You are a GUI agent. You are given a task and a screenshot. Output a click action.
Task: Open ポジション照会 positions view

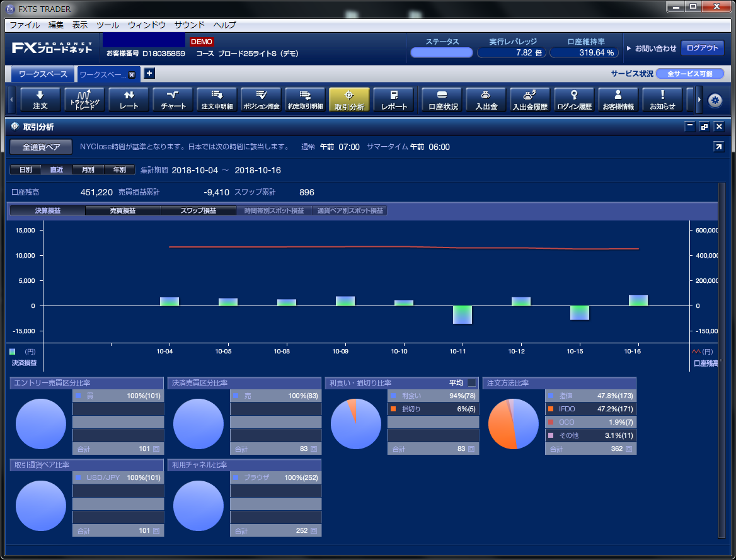261,100
